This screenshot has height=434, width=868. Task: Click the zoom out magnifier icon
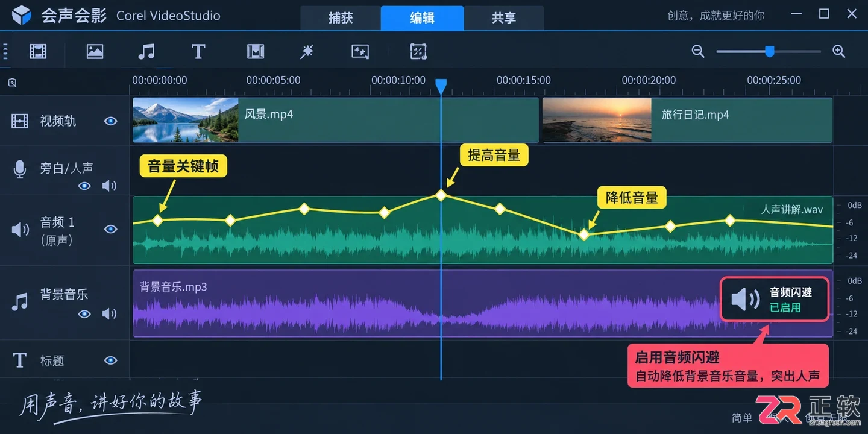coord(698,51)
